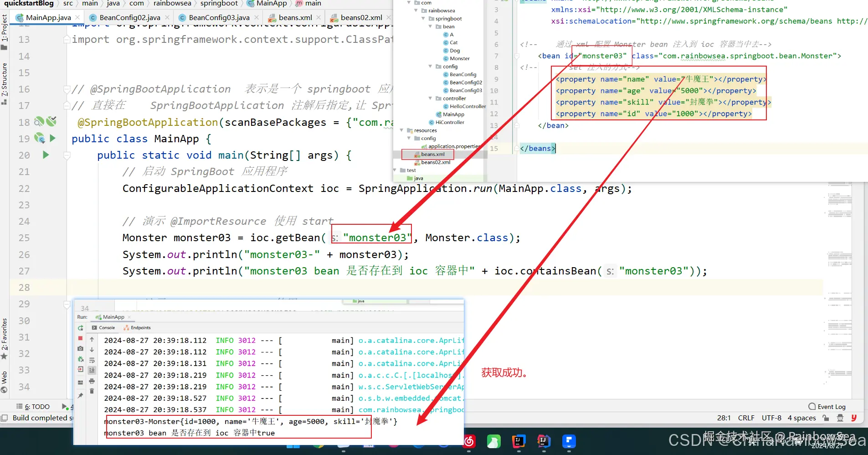Screen dimensions: 868x455
Task: Toggle comment folding marker at line 16
Action: [x=67, y=89]
